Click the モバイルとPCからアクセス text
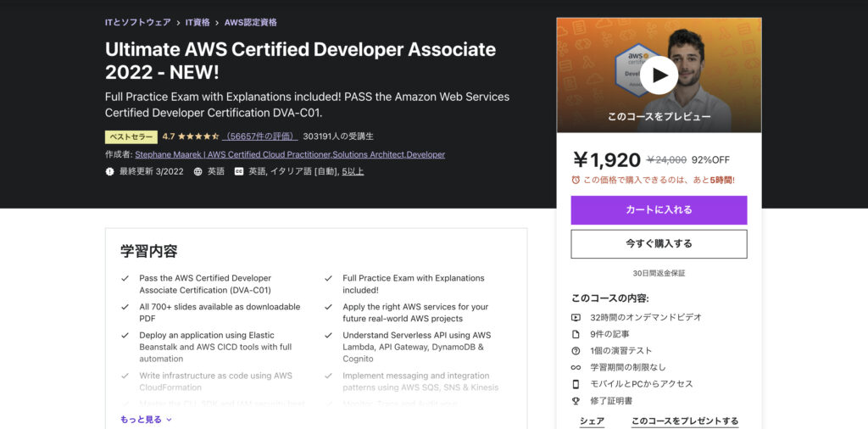Screen dimensions: 868x429 [642, 384]
